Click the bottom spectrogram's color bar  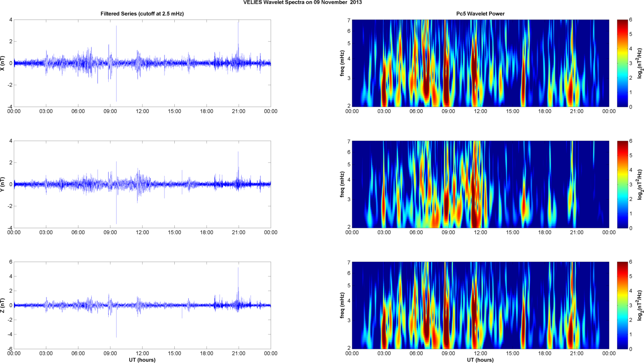point(622,305)
